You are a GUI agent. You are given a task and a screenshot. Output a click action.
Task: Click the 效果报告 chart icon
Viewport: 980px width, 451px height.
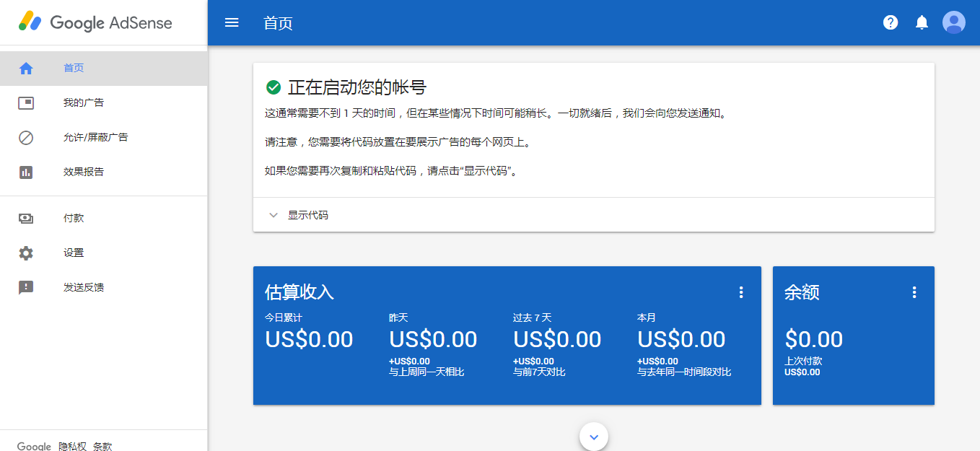26,172
